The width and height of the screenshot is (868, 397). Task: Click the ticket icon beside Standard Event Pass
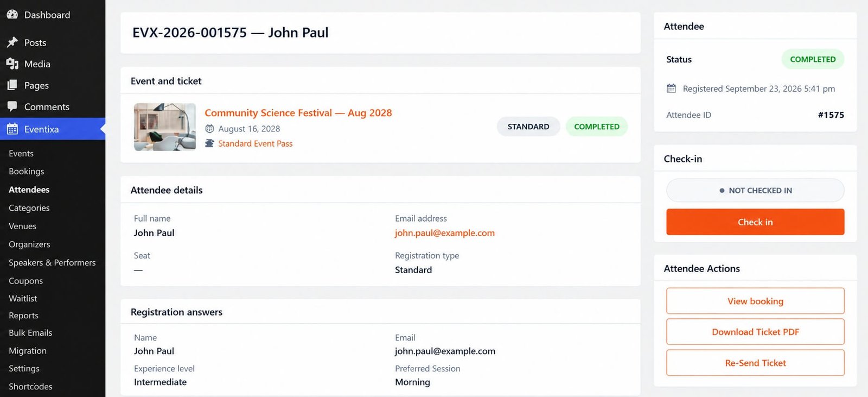click(209, 143)
